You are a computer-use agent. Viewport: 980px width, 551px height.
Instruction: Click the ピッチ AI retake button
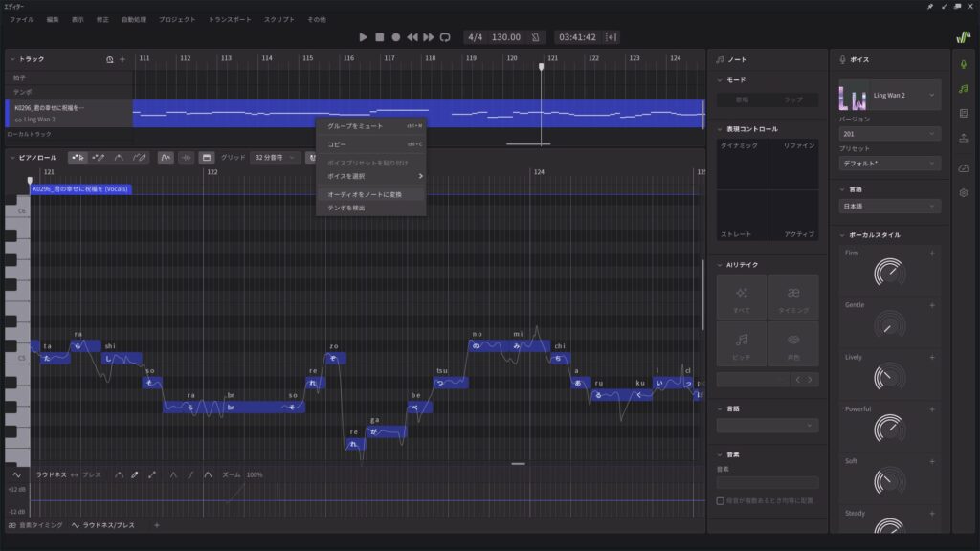[x=742, y=345]
